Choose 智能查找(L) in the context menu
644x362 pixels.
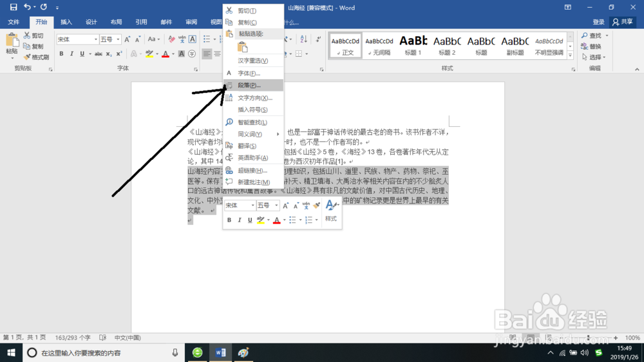pyautogui.click(x=253, y=122)
